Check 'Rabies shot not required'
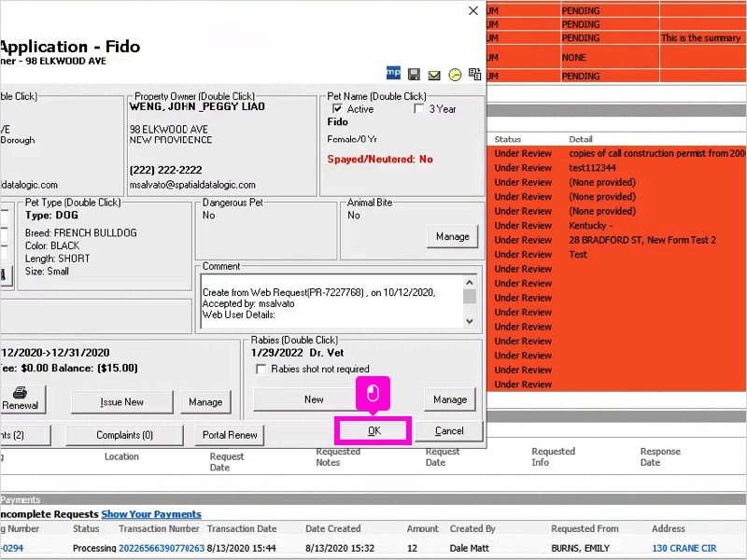The image size is (747, 560). pyautogui.click(x=261, y=369)
